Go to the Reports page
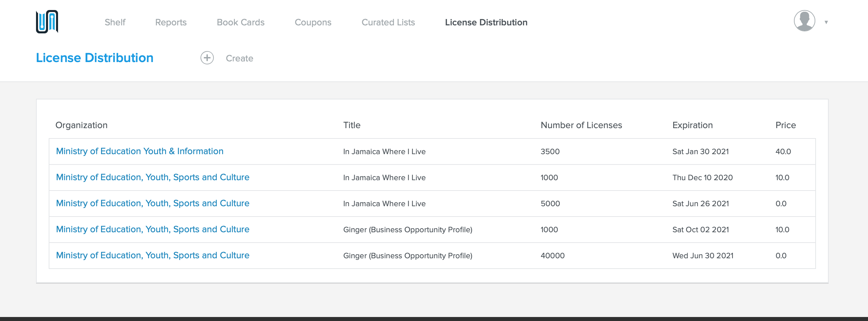This screenshot has width=868, height=321. tap(171, 22)
